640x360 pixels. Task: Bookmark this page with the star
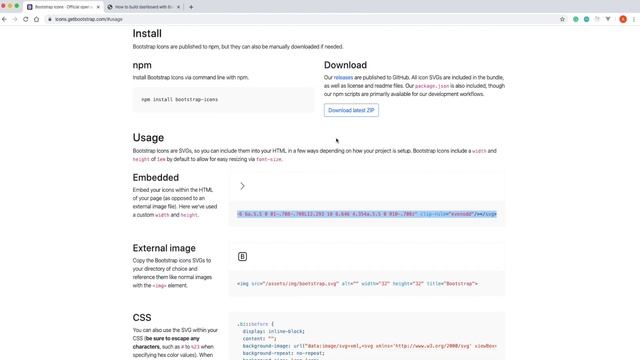pos(562,19)
